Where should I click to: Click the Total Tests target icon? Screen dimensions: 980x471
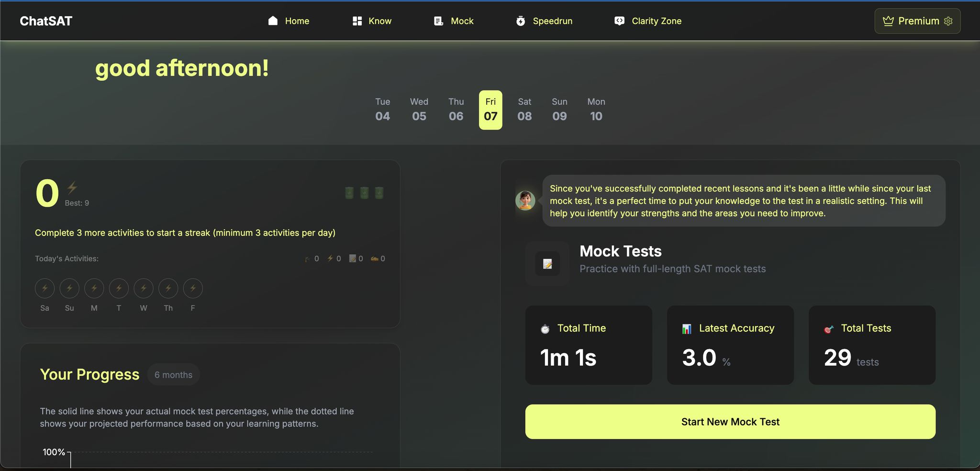[x=829, y=329]
